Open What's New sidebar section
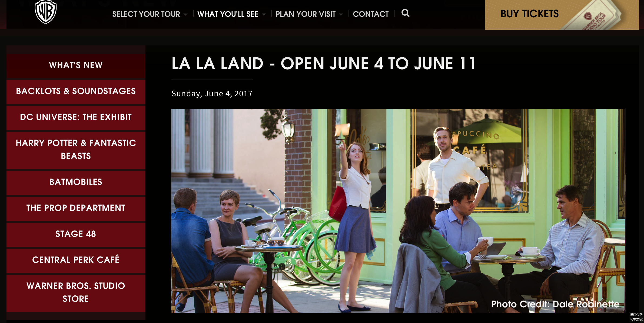The width and height of the screenshot is (644, 323). (76, 65)
